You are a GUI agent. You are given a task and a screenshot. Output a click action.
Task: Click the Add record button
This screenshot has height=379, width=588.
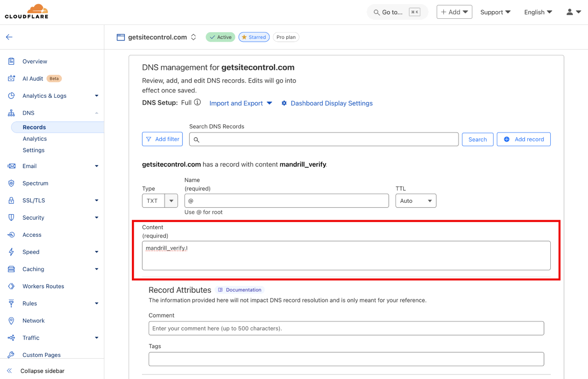[524, 139]
